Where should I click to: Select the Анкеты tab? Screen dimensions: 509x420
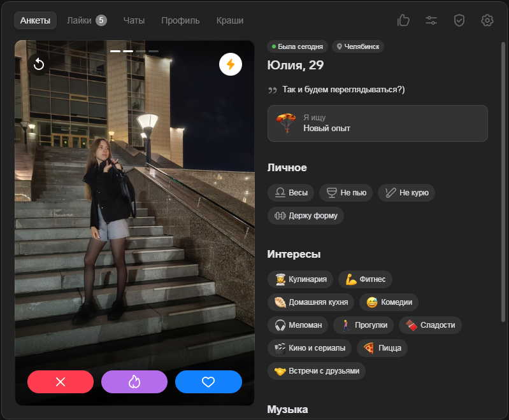[35, 20]
